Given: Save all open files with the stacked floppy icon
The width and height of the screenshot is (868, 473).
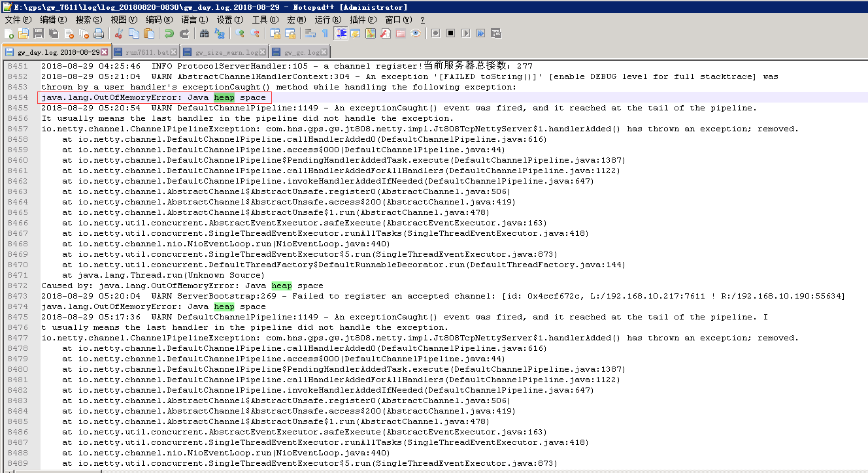Looking at the screenshot, I should 54,33.
